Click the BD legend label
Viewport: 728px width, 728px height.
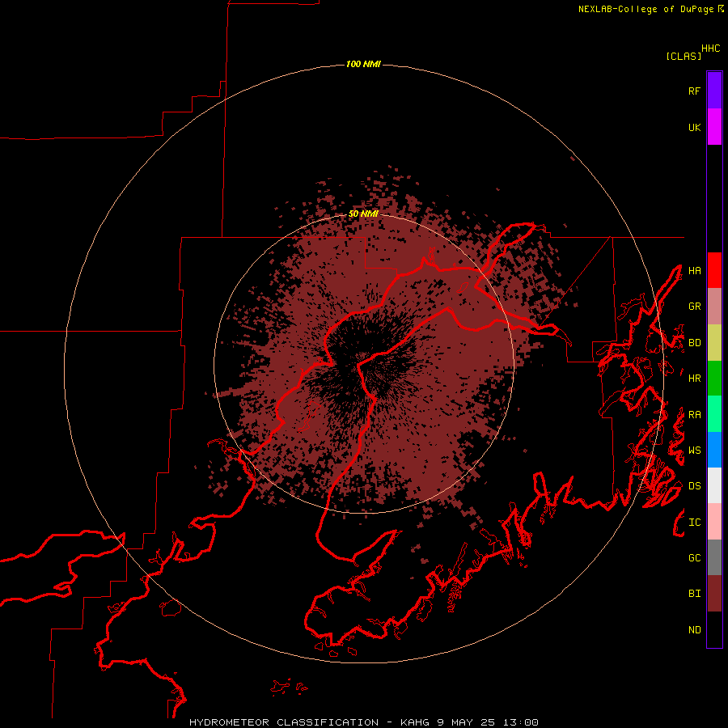pyautogui.click(x=694, y=343)
